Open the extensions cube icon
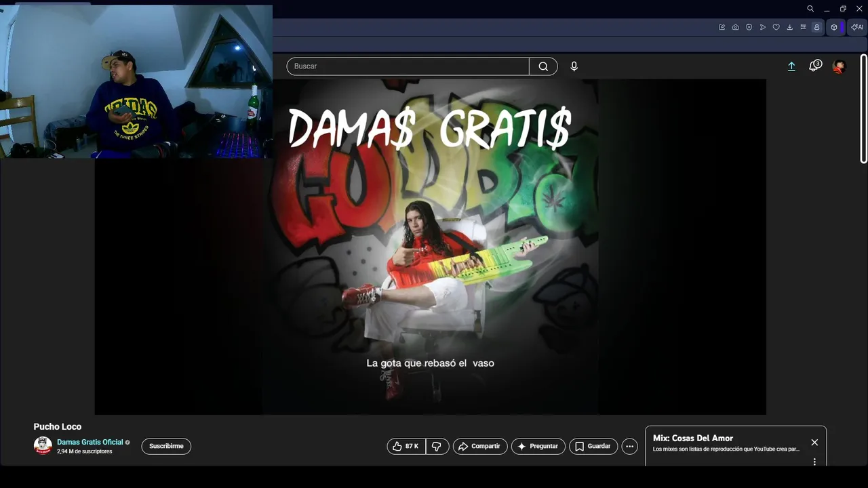The image size is (868, 488). tap(834, 27)
